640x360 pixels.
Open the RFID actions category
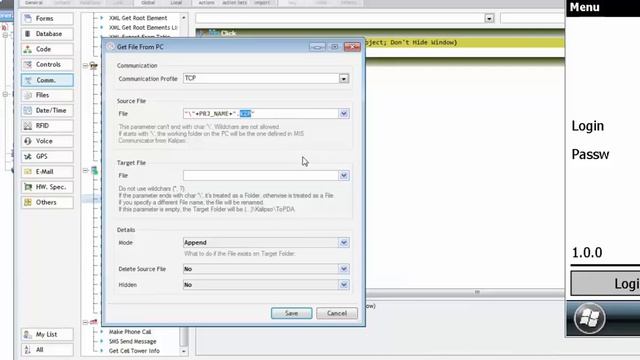click(47, 126)
